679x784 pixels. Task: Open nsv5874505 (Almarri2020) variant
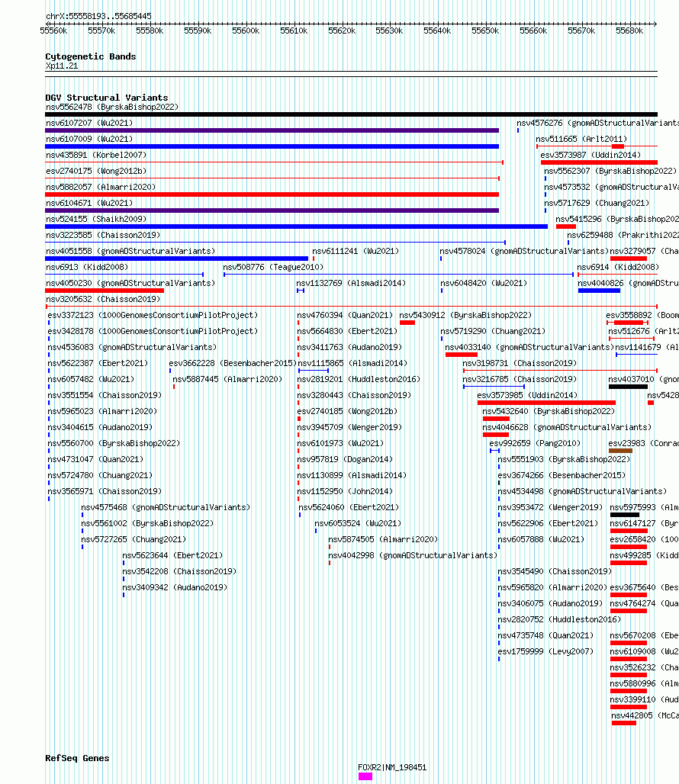(x=383, y=539)
